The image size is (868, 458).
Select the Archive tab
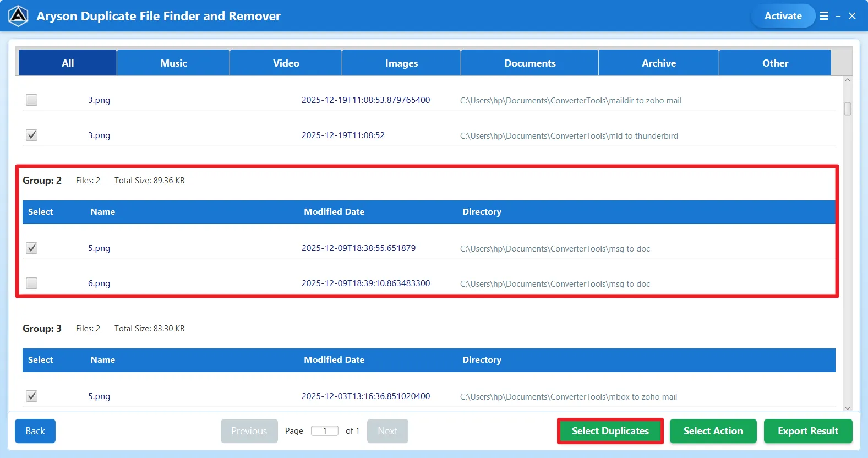tap(658, 63)
